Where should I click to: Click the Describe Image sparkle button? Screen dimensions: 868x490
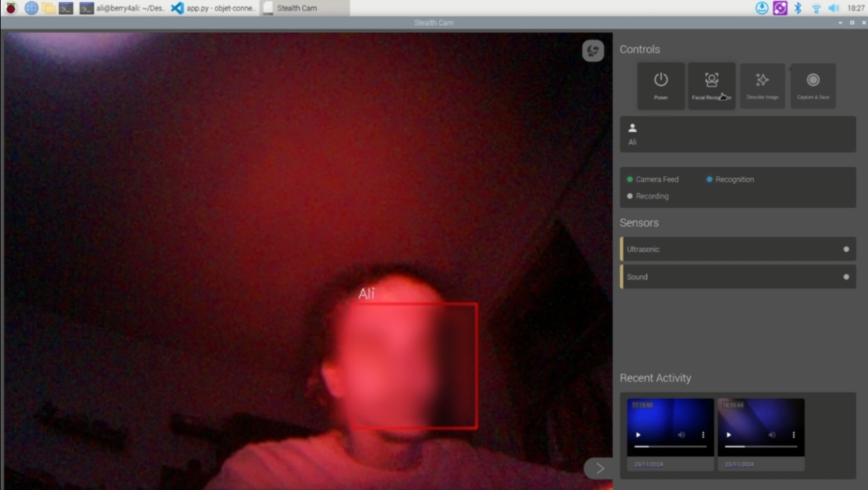(x=762, y=86)
